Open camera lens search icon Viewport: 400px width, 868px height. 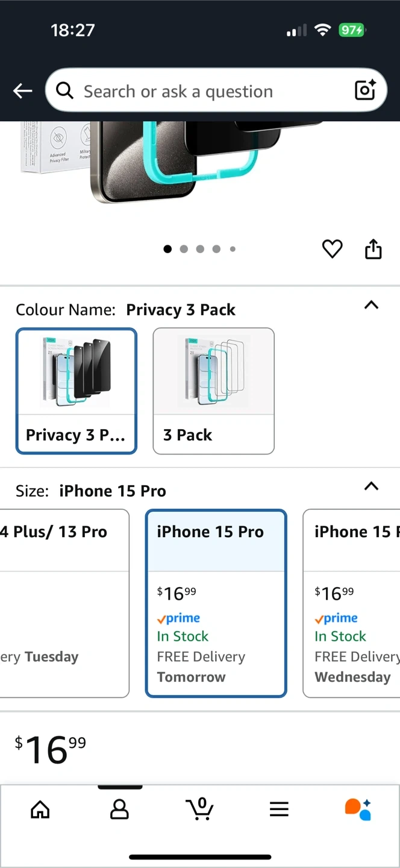(365, 90)
